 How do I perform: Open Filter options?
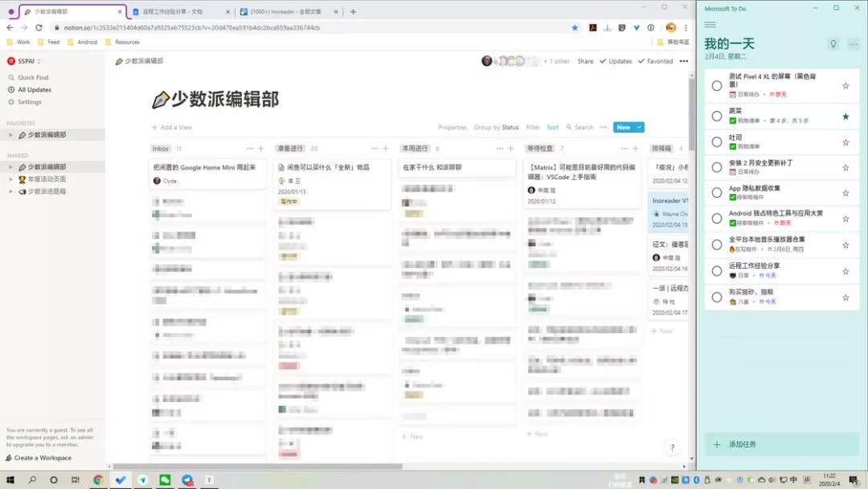pos(533,127)
